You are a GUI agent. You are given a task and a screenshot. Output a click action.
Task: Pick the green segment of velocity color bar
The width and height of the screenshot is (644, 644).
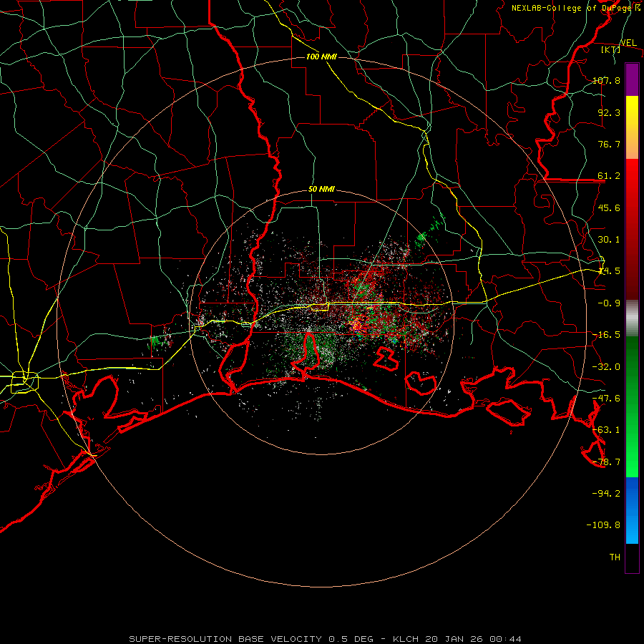632,406
